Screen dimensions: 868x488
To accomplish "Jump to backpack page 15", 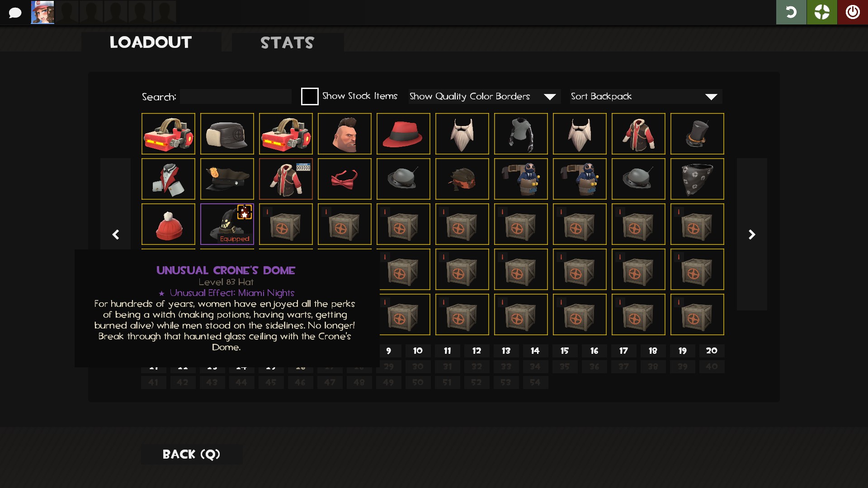I will coord(565,351).
